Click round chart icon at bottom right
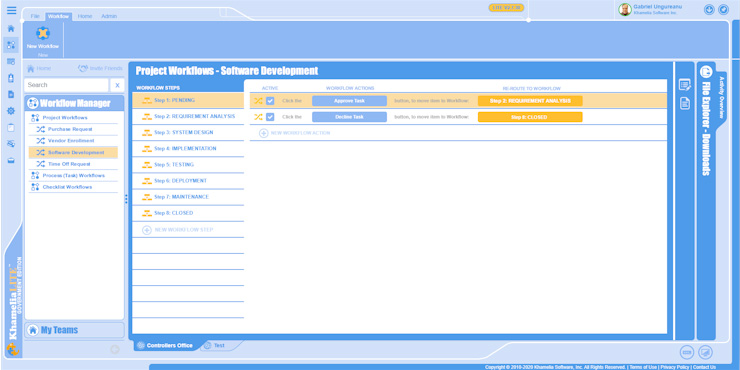The height and width of the screenshot is (370, 740). 706,352
